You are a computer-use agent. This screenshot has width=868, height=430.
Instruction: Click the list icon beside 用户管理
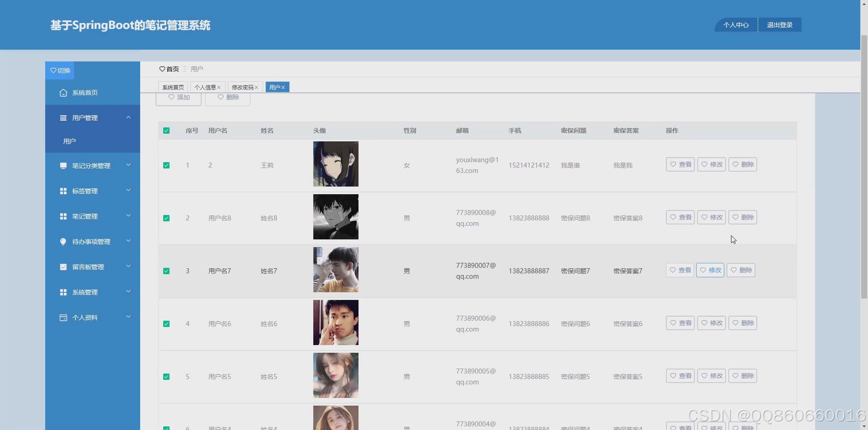coord(63,118)
